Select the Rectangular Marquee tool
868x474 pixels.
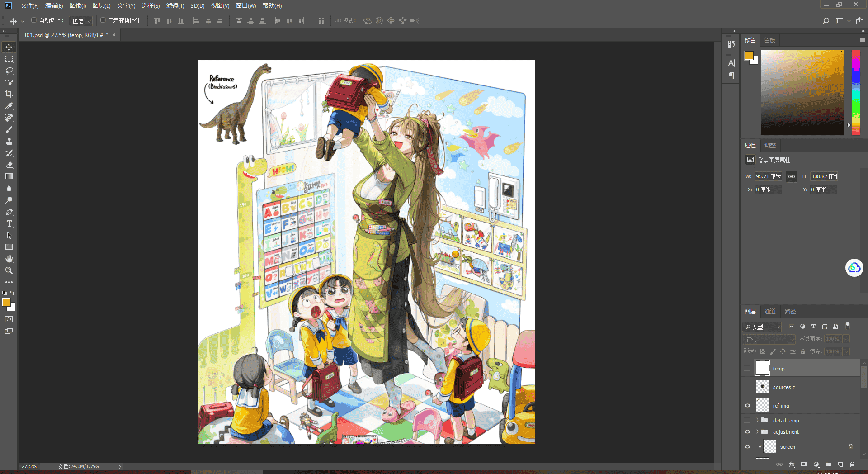click(9, 59)
